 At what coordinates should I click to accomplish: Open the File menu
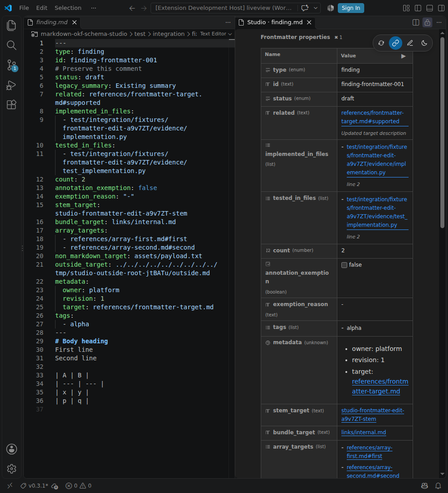(x=24, y=8)
